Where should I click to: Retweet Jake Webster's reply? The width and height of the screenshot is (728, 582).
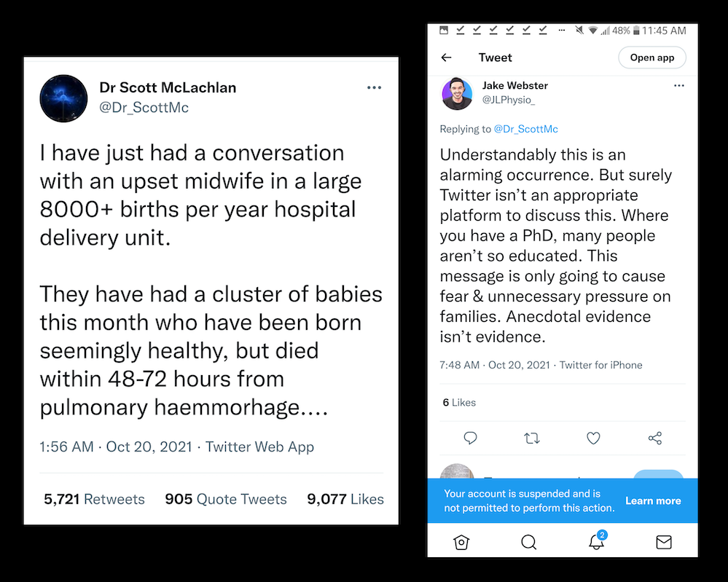click(x=532, y=438)
